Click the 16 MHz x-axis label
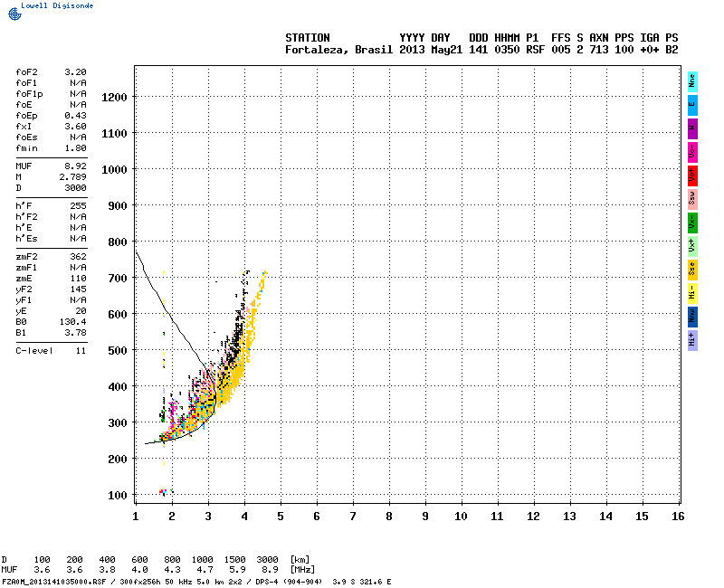Viewport: 724px width, 588px height. [678, 517]
